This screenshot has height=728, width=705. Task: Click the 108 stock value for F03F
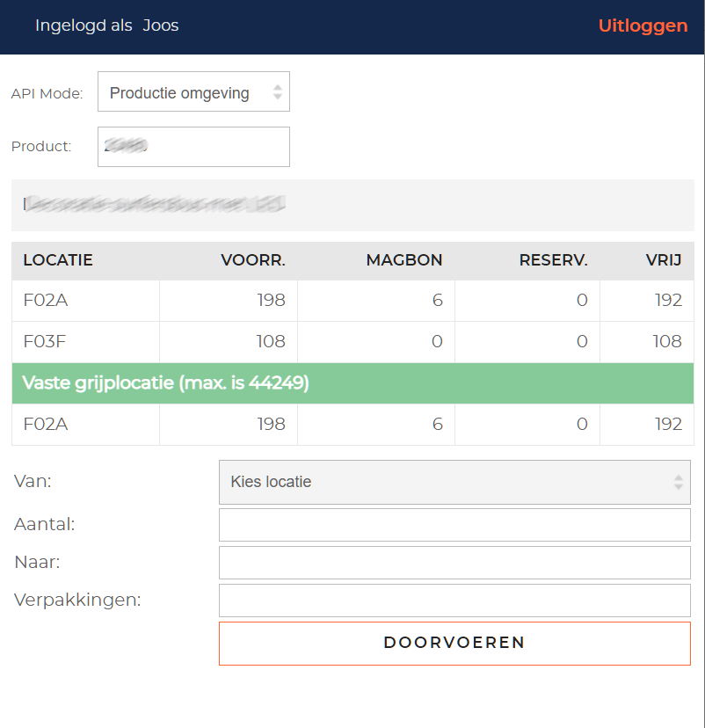[270, 342]
